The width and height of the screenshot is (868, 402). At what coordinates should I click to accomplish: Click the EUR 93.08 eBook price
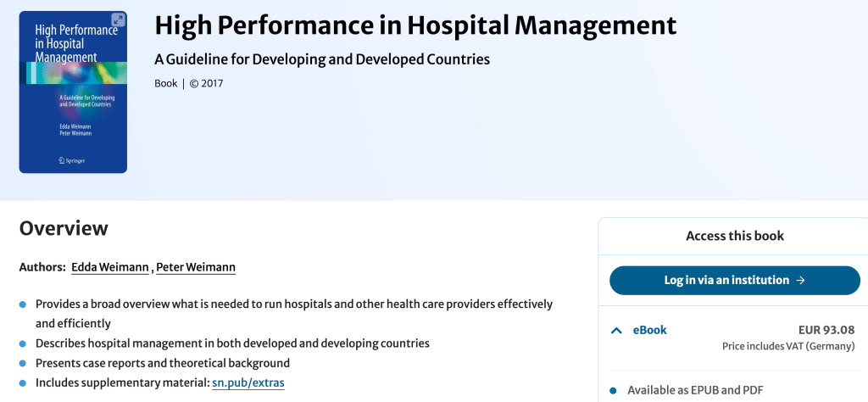click(x=826, y=330)
